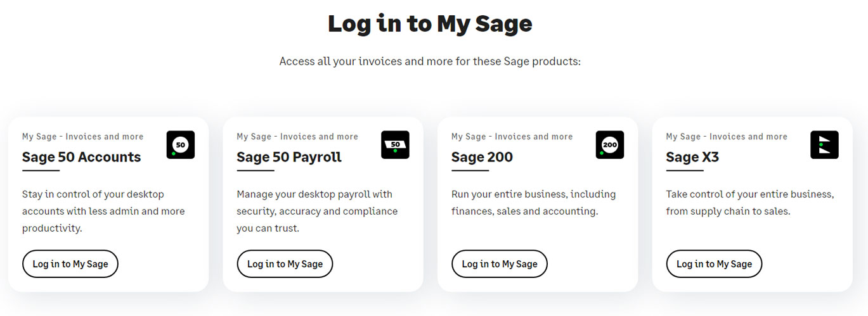Screen dimensions: 868x316
Task: Log in to My Sage for Sage 50 Payroll
Action: click(285, 264)
